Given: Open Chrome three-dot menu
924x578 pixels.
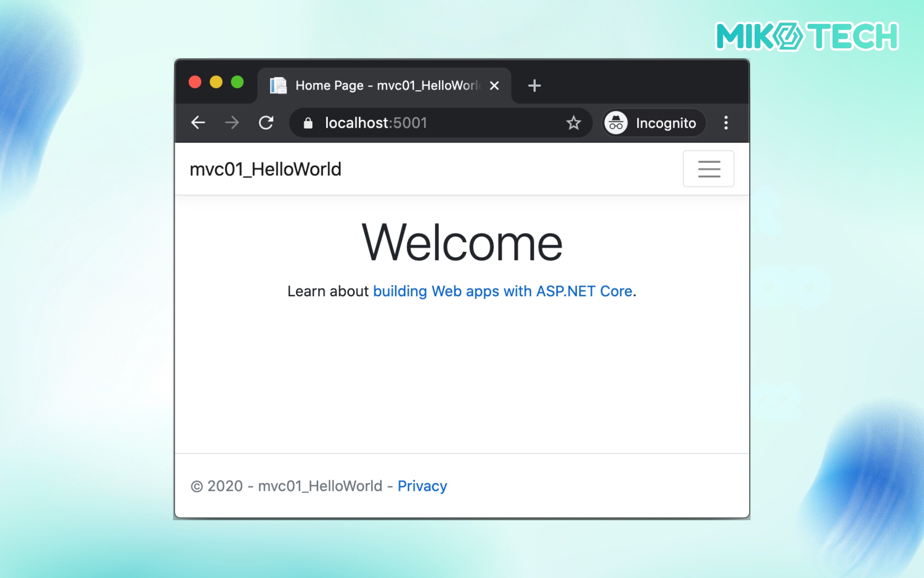Looking at the screenshot, I should (x=726, y=123).
